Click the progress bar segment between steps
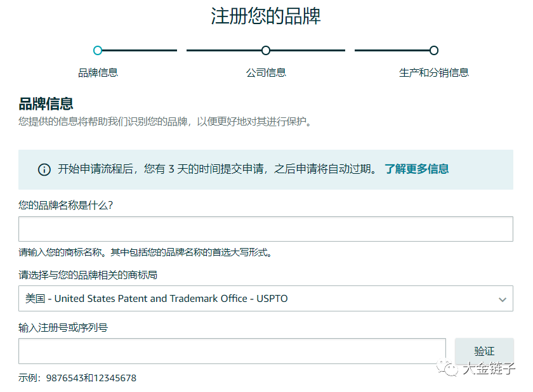 tap(181, 49)
